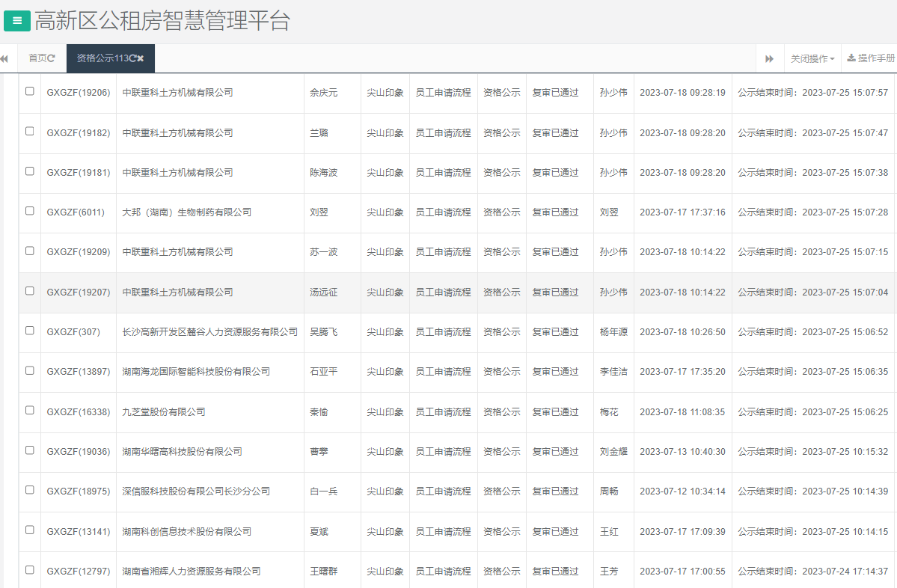Click company 九芝堂股份有限公司
The image size is (897, 588).
click(x=164, y=412)
